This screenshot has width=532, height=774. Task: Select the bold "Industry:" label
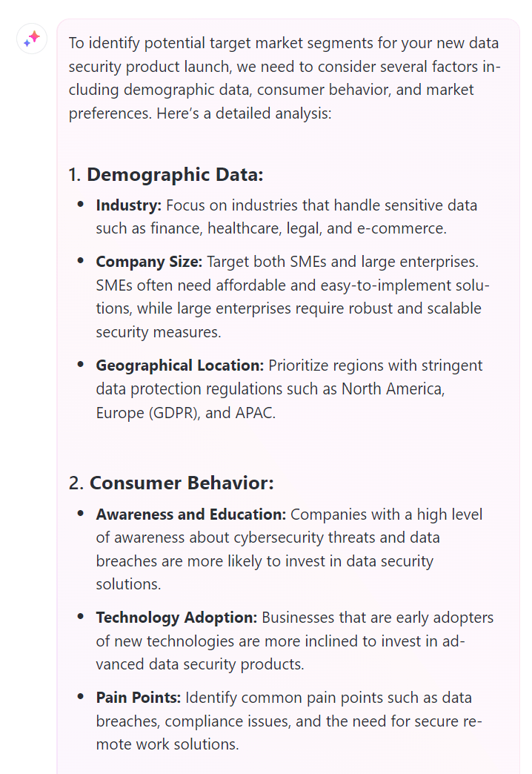click(129, 205)
